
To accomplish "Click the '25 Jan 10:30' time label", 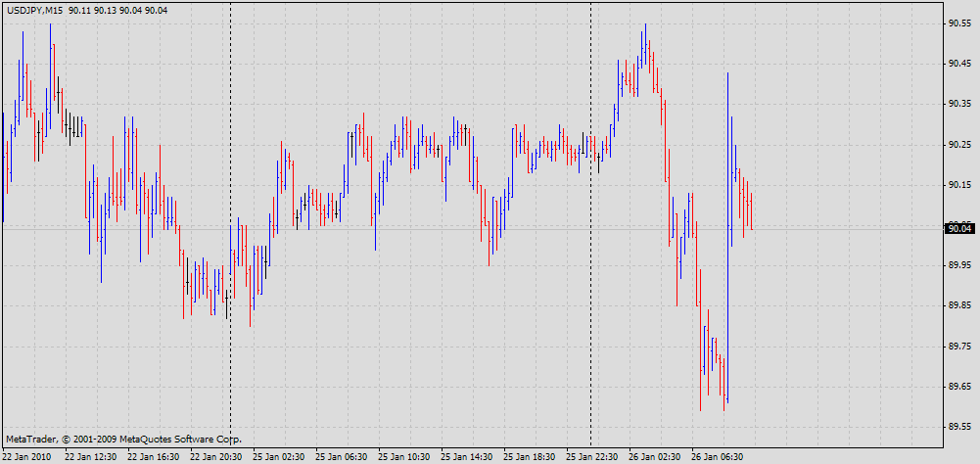I will click(x=403, y=456).
